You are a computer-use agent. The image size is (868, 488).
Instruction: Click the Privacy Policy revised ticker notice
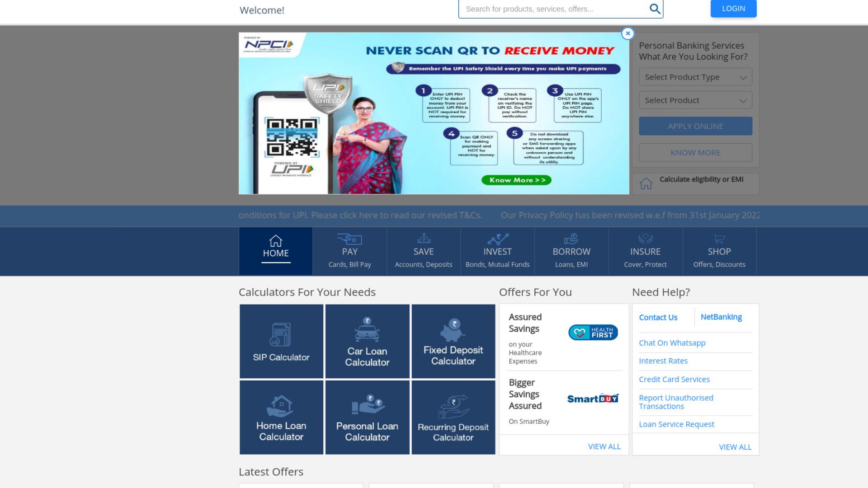[x=630, y=215]
